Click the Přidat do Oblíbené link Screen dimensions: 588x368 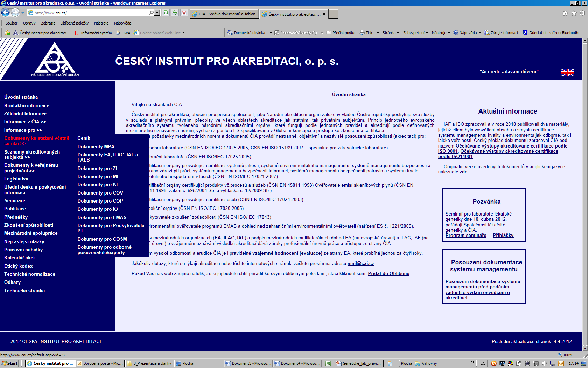coord(388,273)
